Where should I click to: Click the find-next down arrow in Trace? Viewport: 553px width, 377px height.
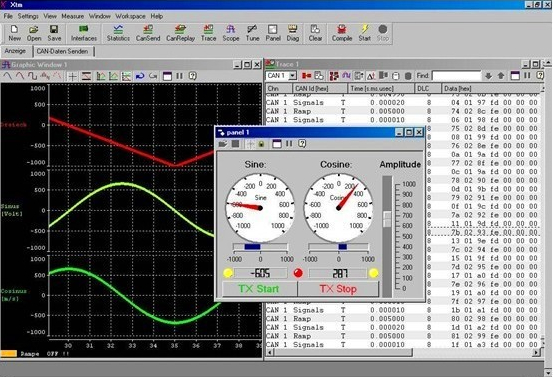(488, 76)
